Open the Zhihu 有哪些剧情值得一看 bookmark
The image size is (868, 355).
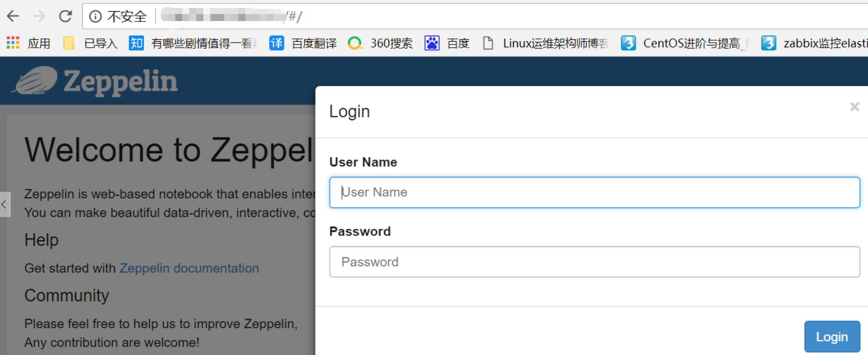click(193, 43)
